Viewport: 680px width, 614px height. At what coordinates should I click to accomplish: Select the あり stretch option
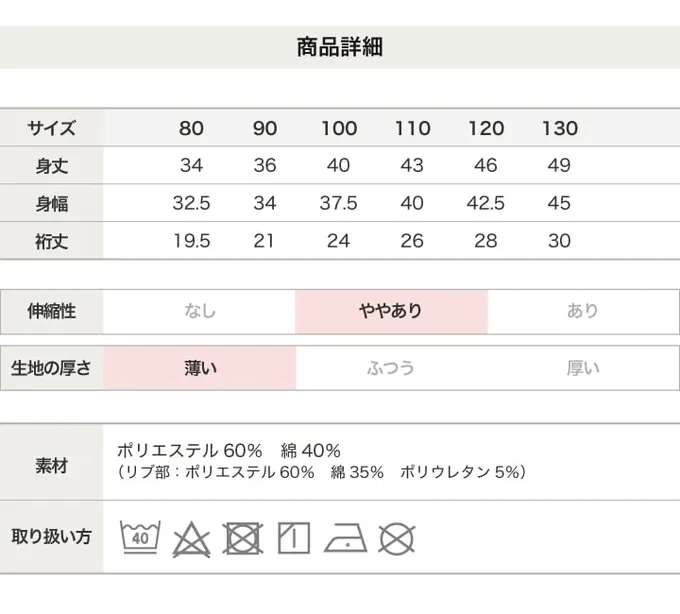pos(582,311)
